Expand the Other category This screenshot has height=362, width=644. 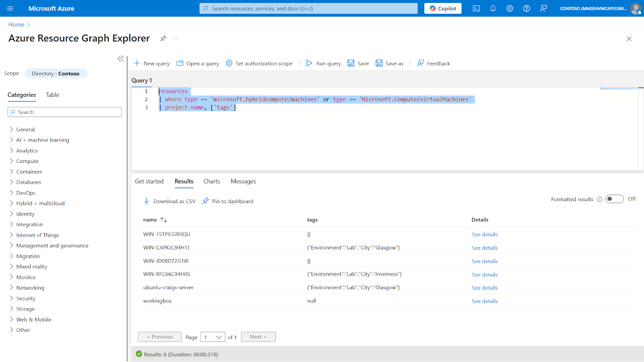(x=20, y=330)
